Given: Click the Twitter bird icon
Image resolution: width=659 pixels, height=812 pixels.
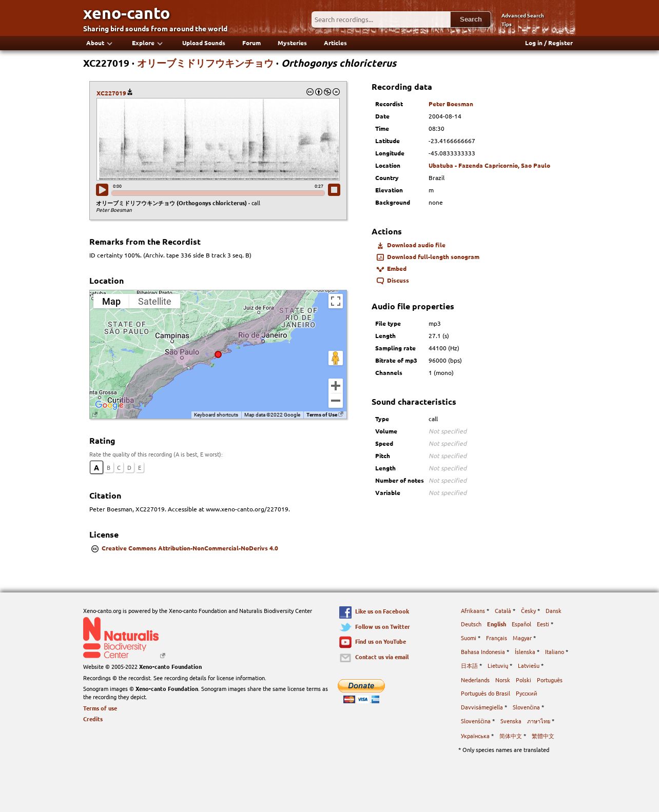Looking at the screenshot, I should click(345, 627).
